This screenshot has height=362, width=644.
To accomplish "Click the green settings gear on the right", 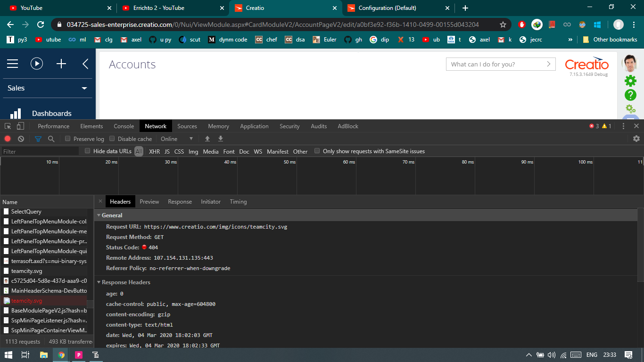I will point(630,81).
